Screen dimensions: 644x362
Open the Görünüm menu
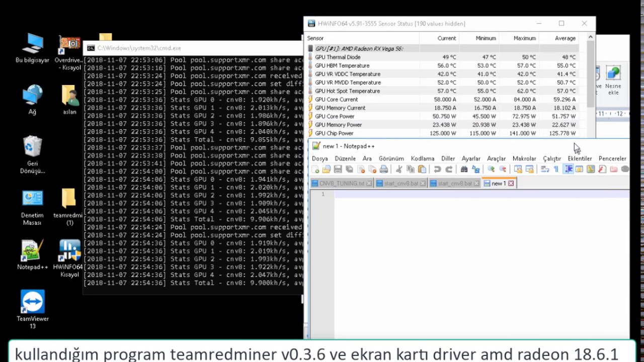391,158
